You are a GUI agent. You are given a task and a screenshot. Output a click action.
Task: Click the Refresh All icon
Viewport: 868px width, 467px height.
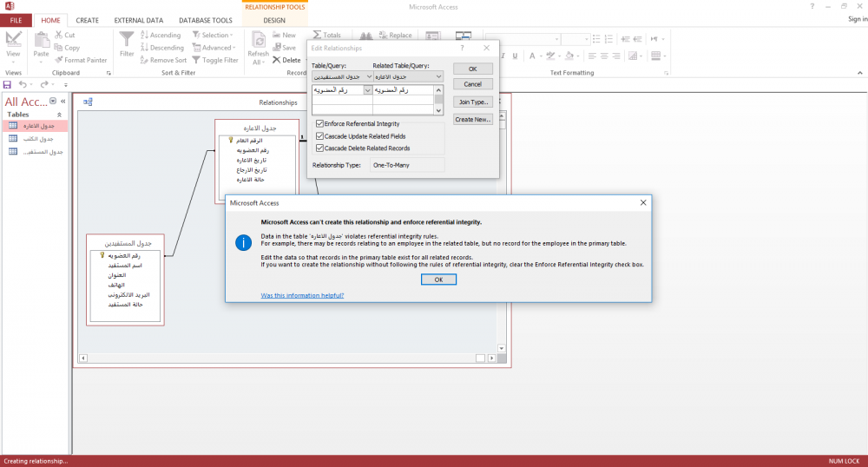pyautogui.click(x=258, y=40)
